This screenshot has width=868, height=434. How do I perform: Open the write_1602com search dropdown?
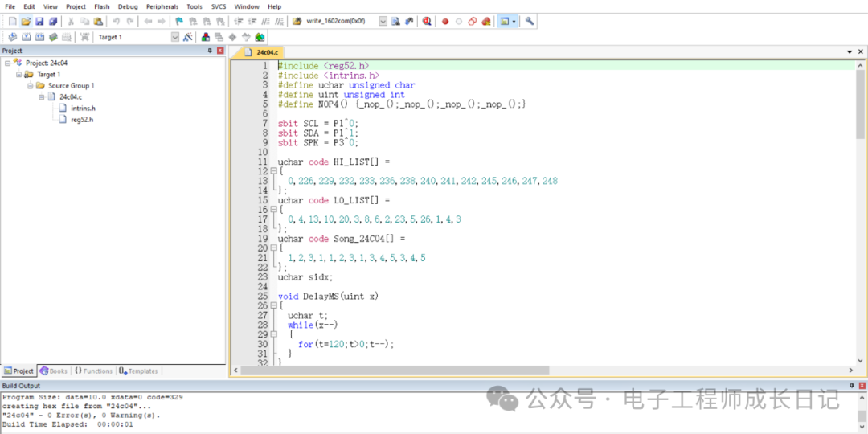click(x=383, y=22)
